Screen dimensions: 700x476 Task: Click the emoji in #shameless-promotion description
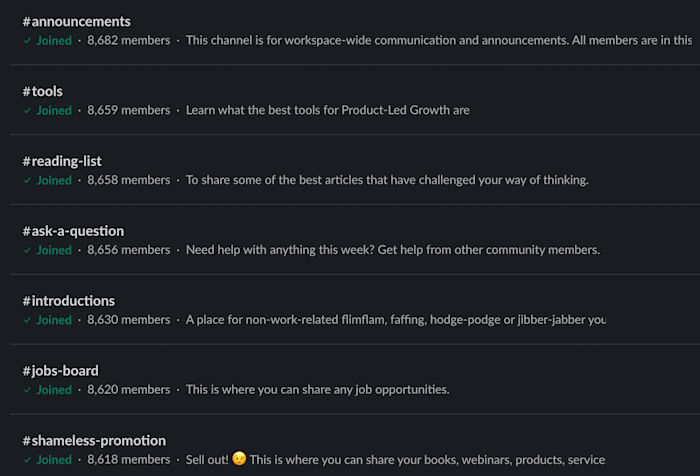pos(239,459)
